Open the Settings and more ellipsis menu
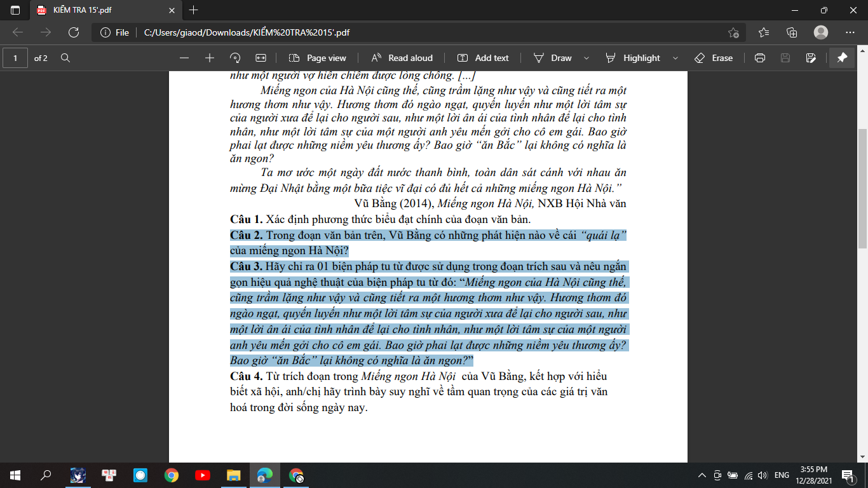This screenshot has height=488, width=868. click(850, 32)
